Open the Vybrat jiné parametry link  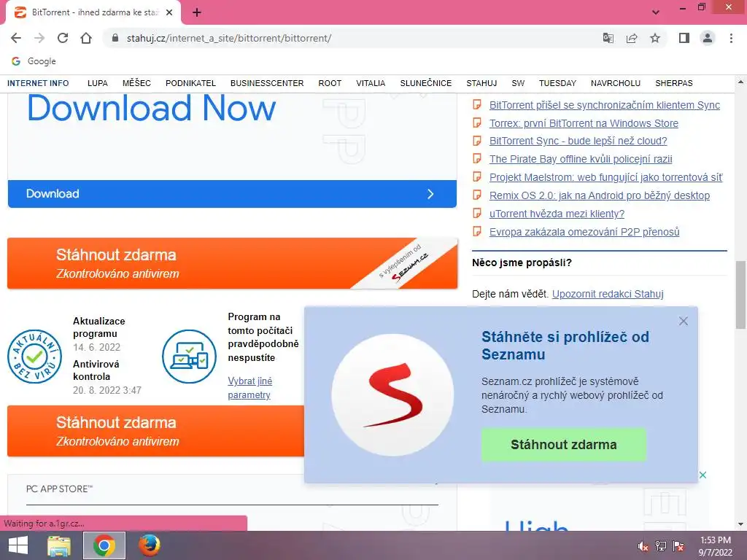[249, 388]
